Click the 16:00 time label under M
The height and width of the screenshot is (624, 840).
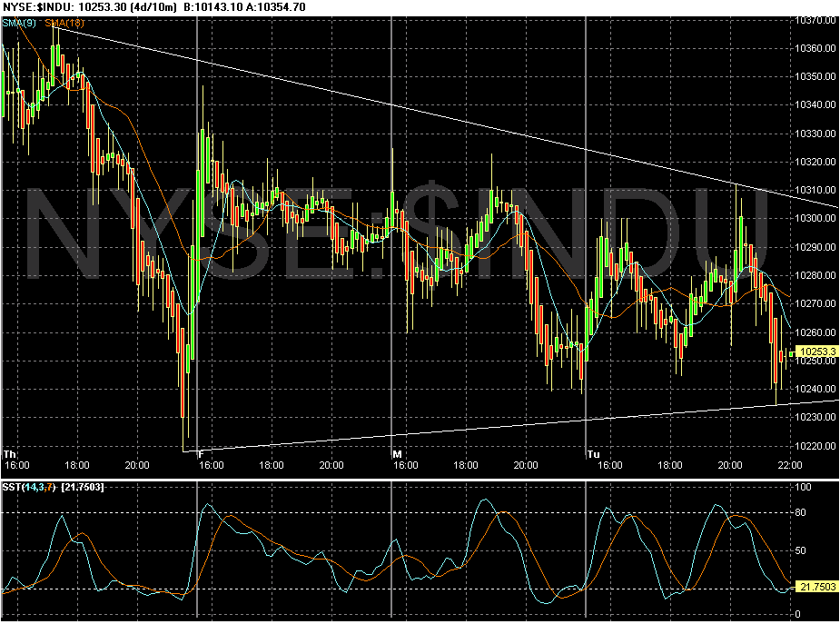pyautogui.click(x=406, y=465)
